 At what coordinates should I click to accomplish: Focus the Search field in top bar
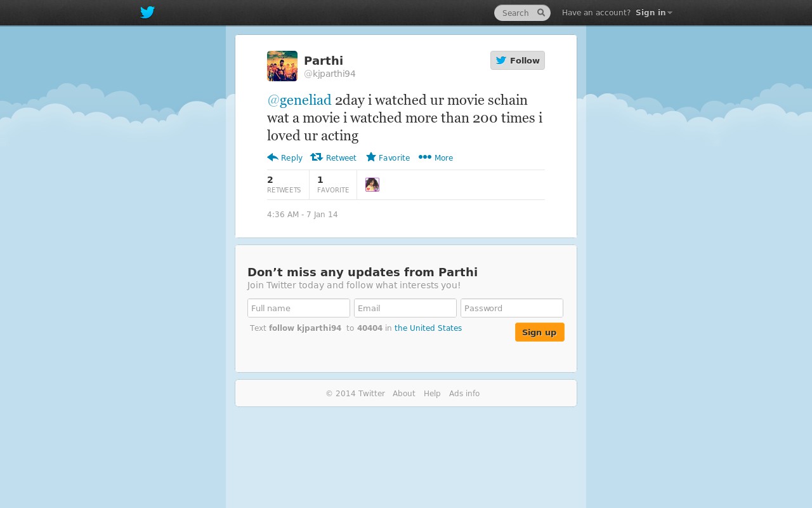click(522, 13)
